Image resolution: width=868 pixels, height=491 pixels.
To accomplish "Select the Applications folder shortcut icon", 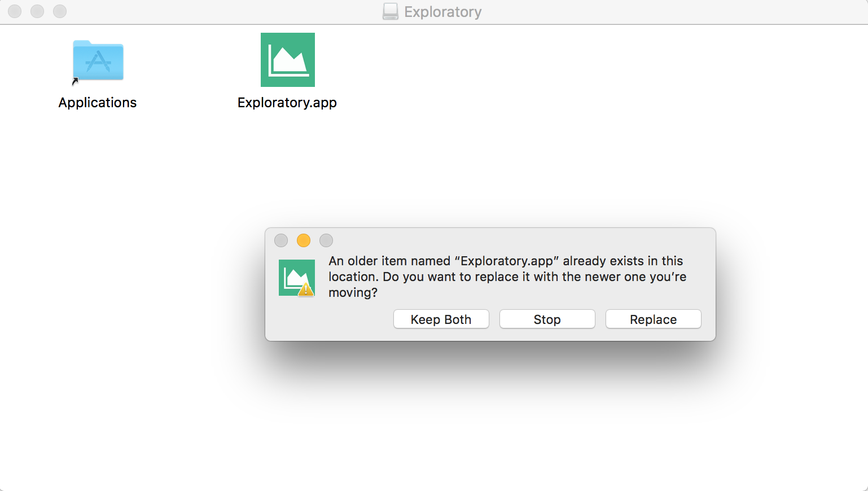I will [98, 62].
